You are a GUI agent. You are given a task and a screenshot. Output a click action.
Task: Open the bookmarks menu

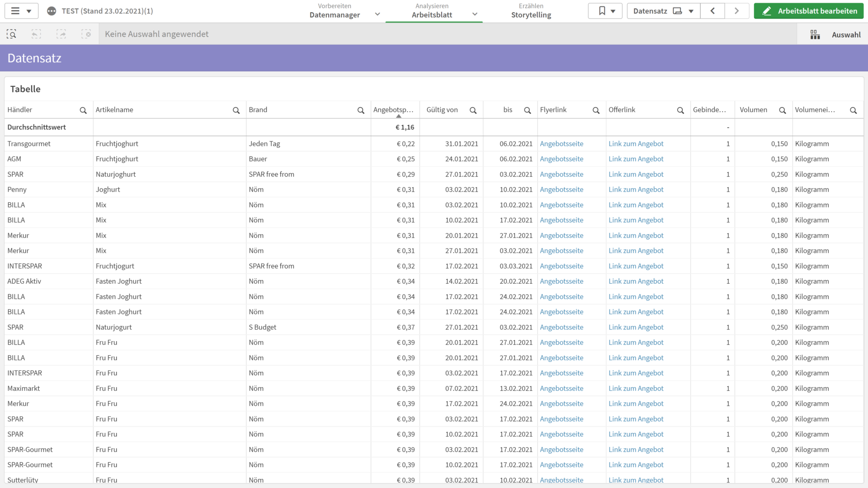coord(605,11)
